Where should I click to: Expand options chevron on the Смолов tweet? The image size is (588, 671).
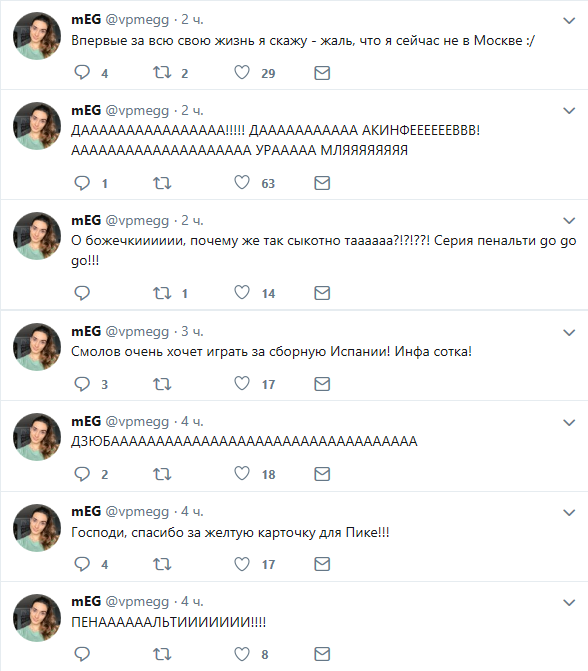(x=569, y=333)
